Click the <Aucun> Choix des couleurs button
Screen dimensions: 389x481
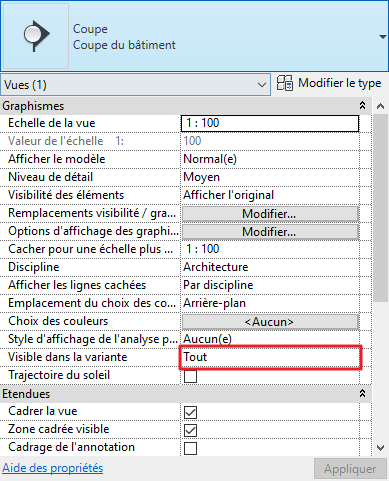pyautogui.click(x=270, y=322)
